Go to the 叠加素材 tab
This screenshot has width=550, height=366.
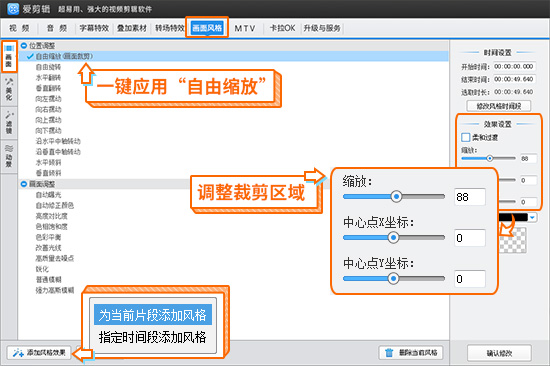tap(132, 28)
